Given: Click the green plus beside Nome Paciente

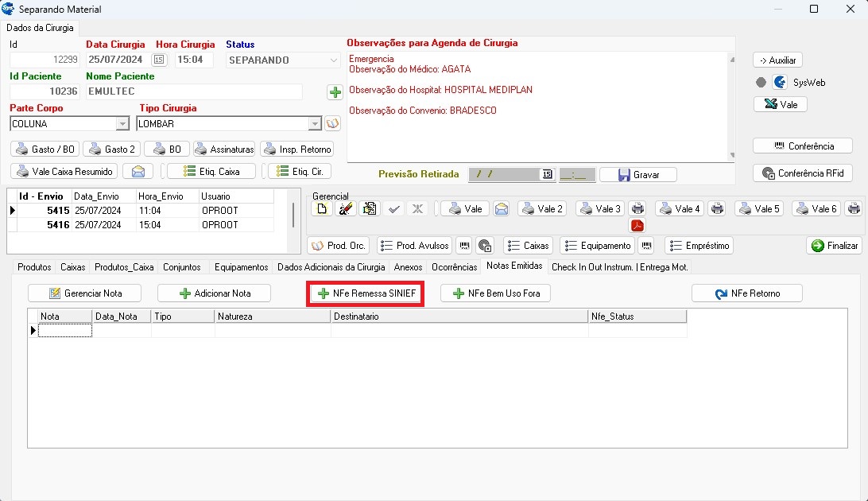Looking at the screenshot, I should point(335,92).
